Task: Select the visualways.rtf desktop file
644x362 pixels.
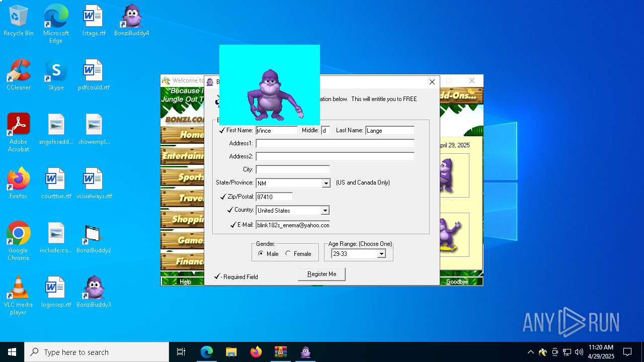Action: (94, 184)
